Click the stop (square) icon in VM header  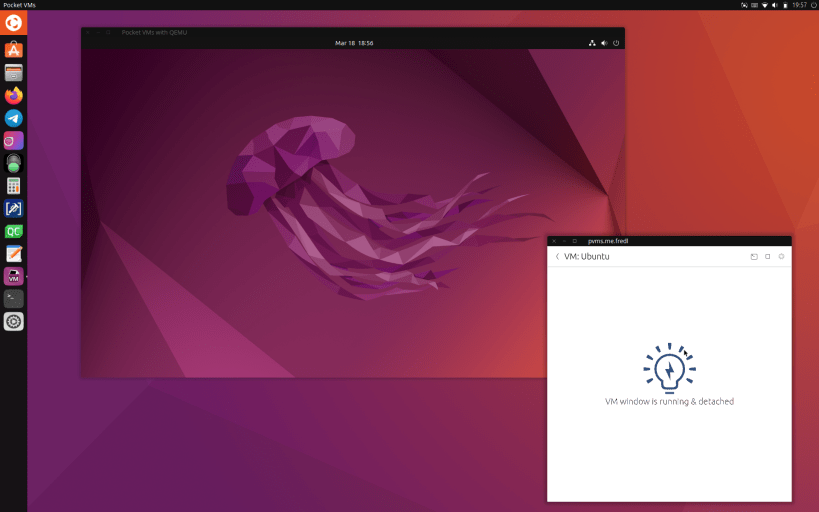pos(767,257)
